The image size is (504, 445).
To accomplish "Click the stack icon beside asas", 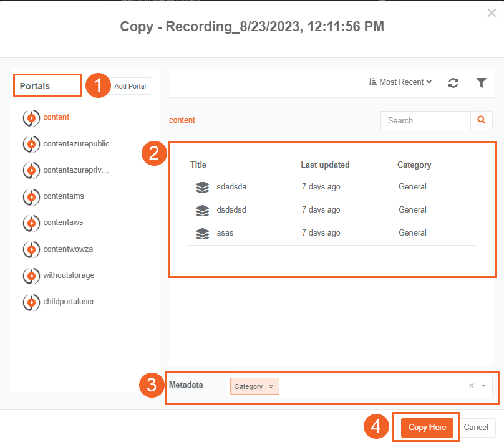I will (x=202, y=233).
